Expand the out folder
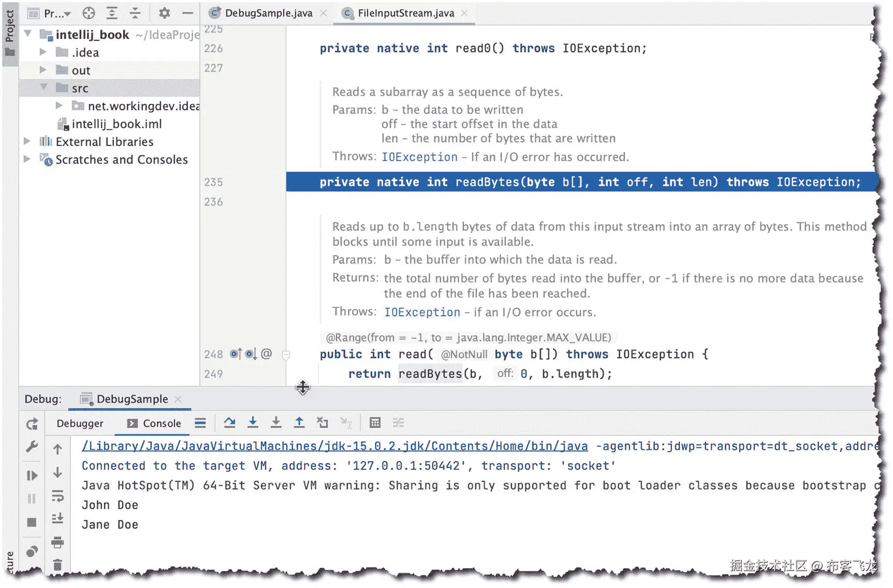 coord(43,70)
